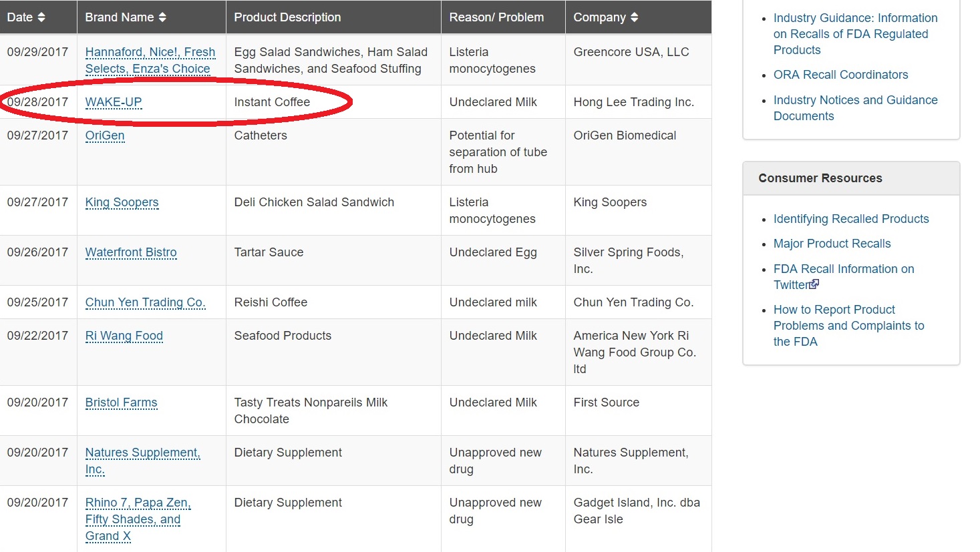Open the Ri Wang Food recall link
This screenshot has height=552, width=980.
[124, 336]
